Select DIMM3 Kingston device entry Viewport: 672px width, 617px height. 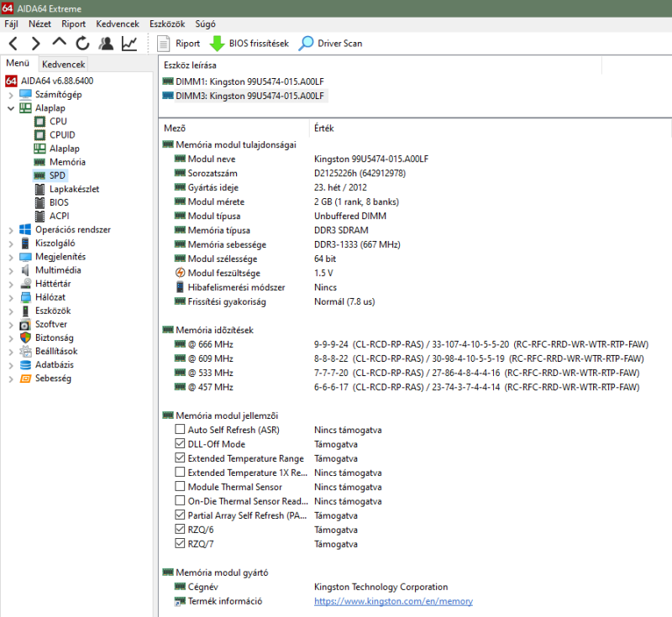click(x=244, y=96)
